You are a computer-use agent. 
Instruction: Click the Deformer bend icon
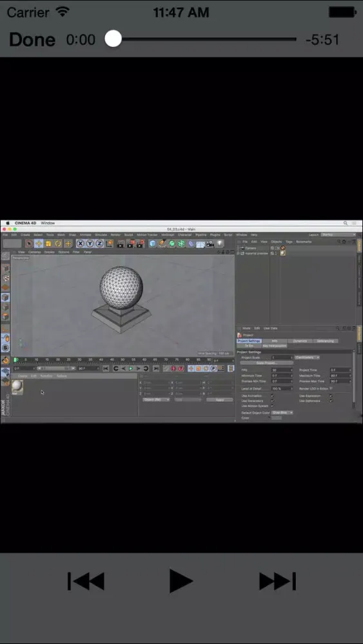(191, 244)
